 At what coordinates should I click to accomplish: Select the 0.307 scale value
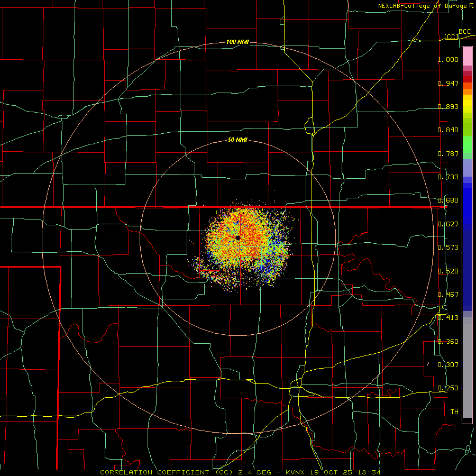(x=448, y=365)
